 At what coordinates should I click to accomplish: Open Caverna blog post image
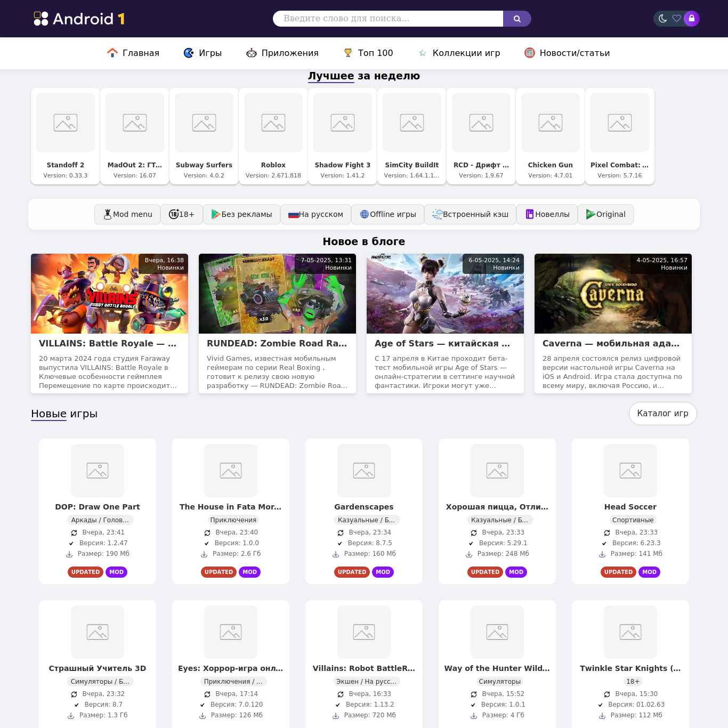coord(613,294)
